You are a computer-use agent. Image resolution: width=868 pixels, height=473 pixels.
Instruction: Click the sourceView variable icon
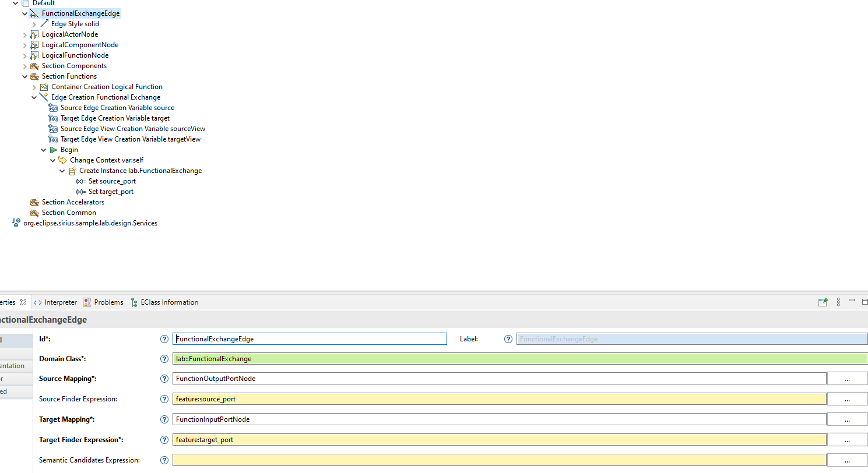[54, 129]
